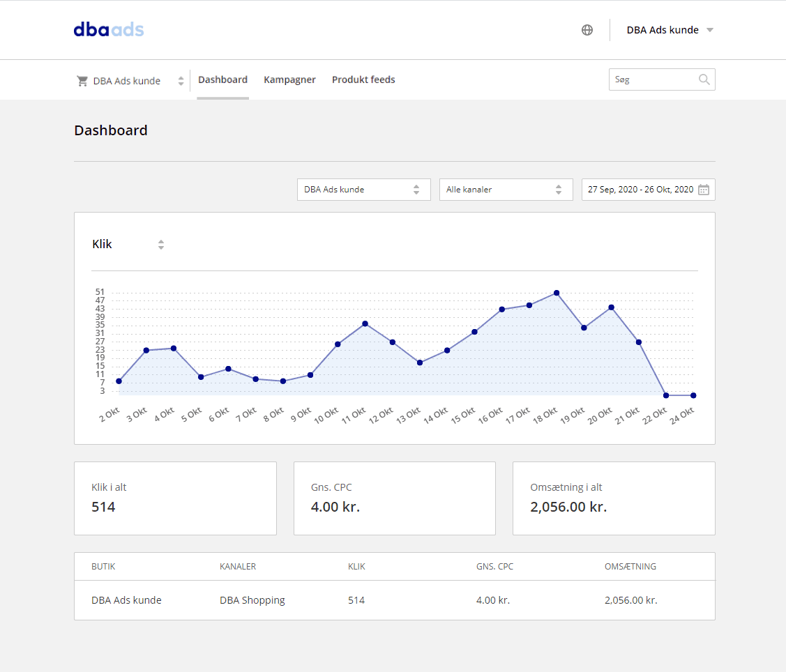Switch to the Dashboard tab

point(222,79)
